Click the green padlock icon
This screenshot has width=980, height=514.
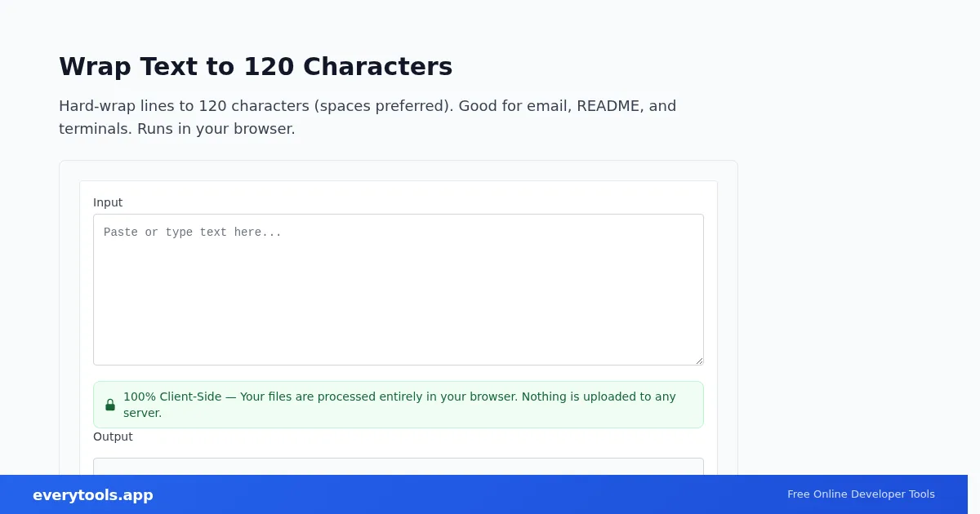pyautogui.click(x=110, y=405)
